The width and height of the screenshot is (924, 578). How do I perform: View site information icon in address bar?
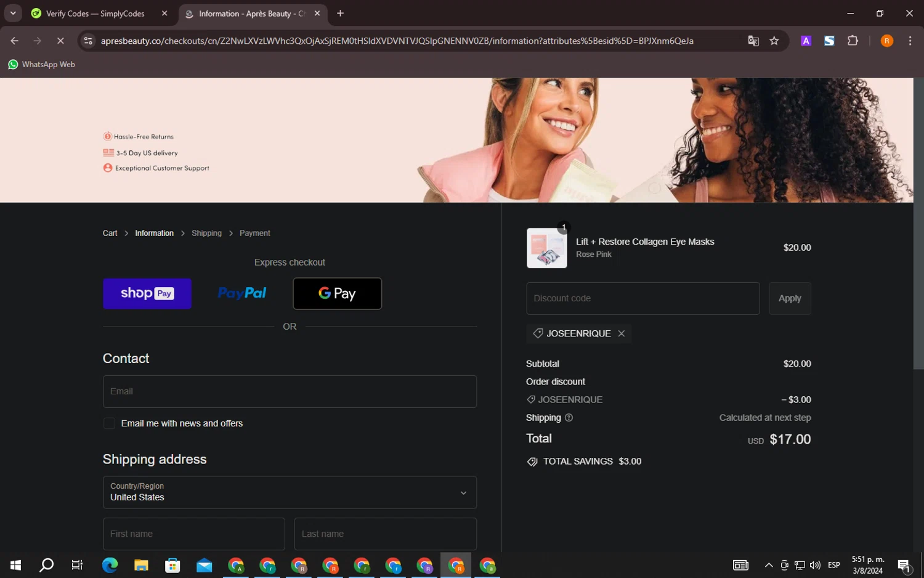(88, 41)
